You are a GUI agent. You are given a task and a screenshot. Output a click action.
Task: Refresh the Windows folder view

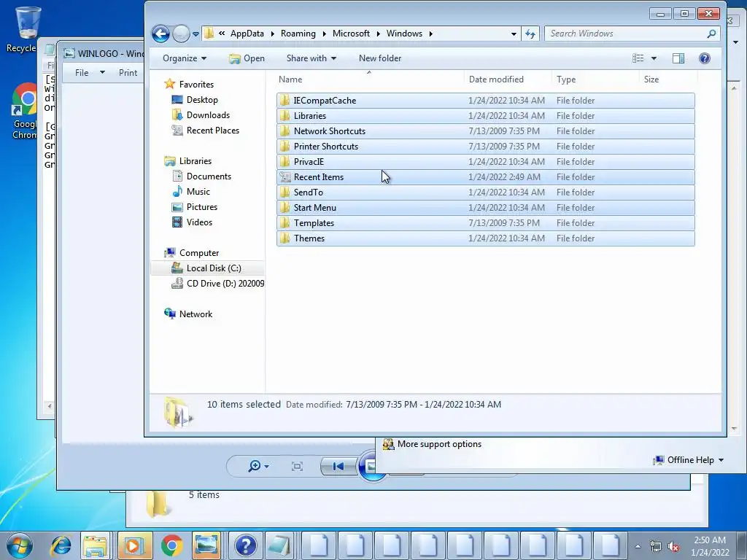pos(530,34)
